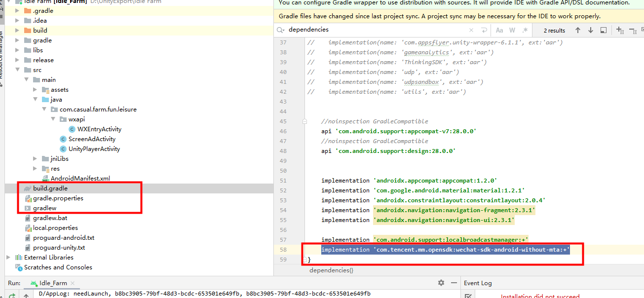The image size is (644, 298).
Task: Open proguard-unity.txt file
Action: click(x=59, y=248)
